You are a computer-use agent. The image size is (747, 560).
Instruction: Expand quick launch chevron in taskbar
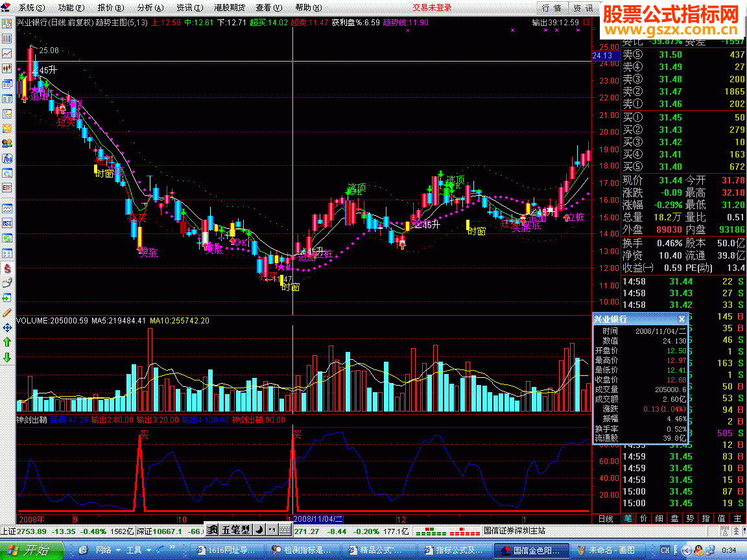pos(172,548)
